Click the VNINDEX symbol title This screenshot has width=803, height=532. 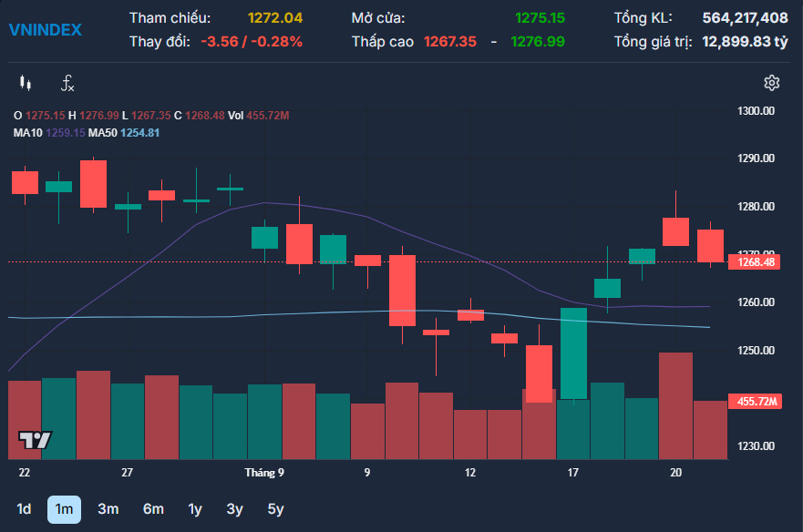45,30
